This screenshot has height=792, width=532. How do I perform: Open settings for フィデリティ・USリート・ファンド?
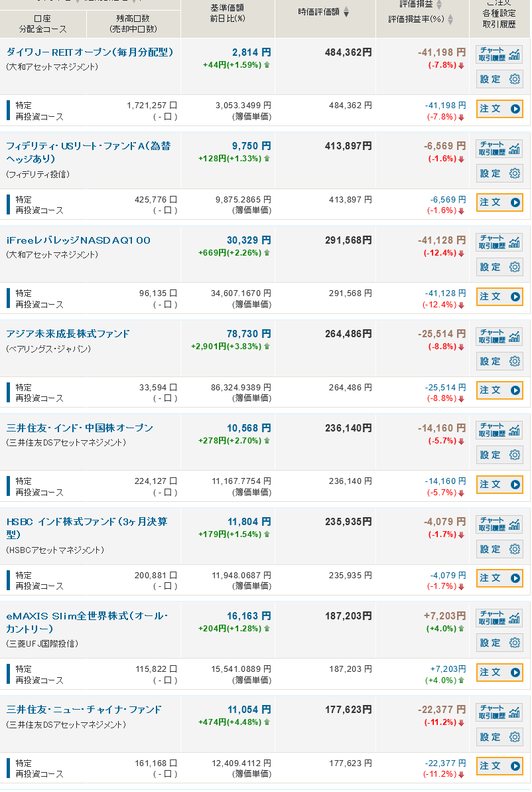(x=499, y=173)
